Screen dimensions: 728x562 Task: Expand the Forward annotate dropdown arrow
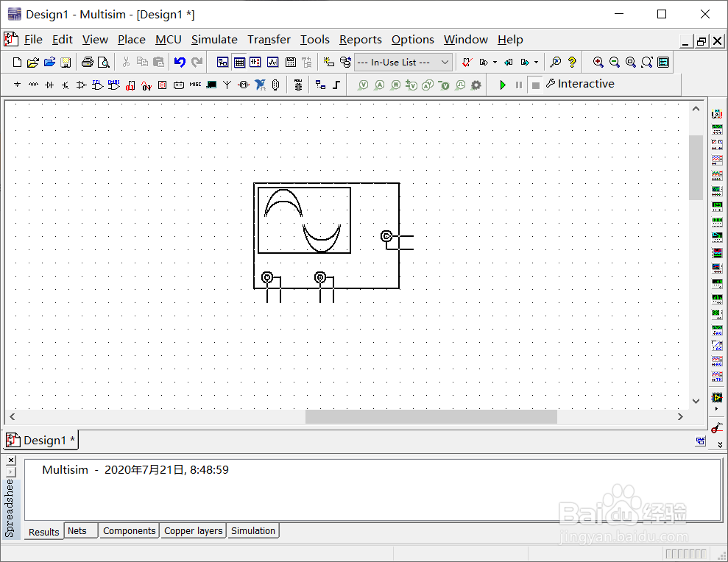tap(537, 63)
